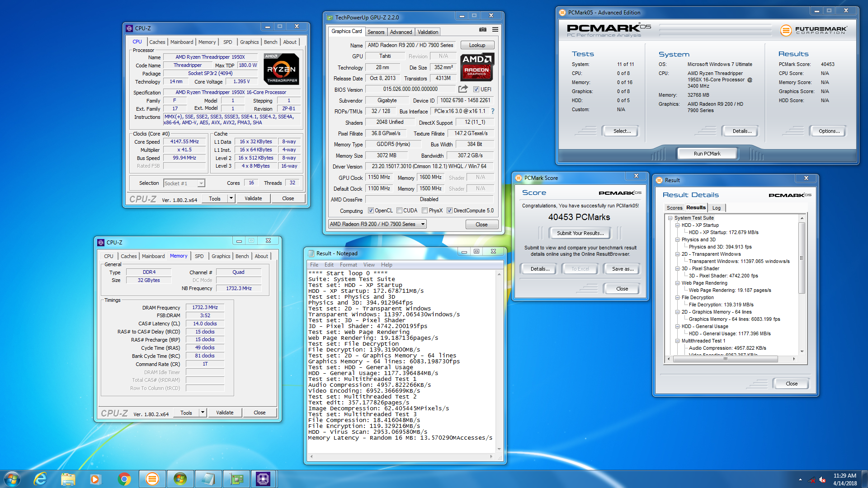Click the GPU-Z screenshot camera icon
This screenshot has width=868, height=488.
[x=482, y=29]
